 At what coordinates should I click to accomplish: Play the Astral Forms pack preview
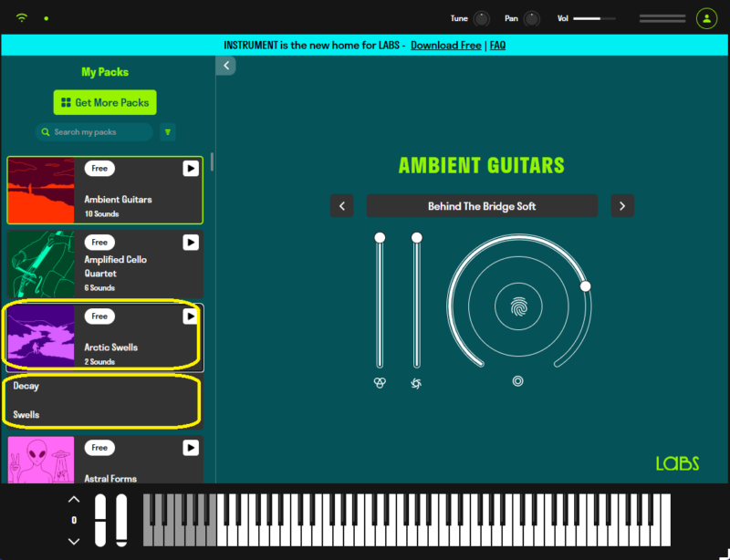190,448
